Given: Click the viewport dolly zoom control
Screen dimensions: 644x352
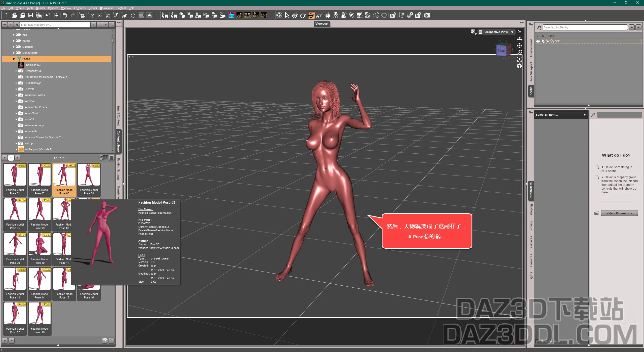Looking at the screenshot, I should pos(519,52).
